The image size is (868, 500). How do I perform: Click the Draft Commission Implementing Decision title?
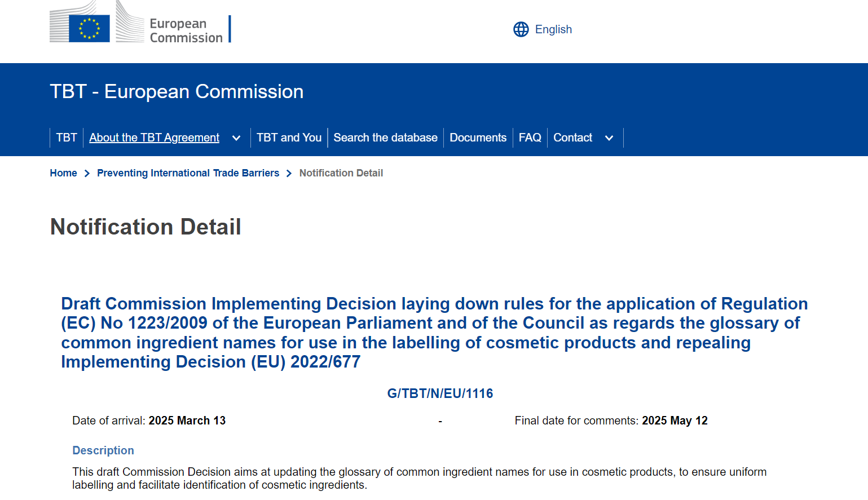[x=434, y=333]
